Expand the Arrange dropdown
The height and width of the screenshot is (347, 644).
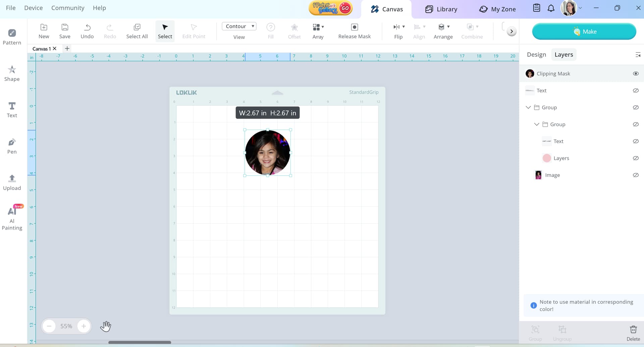point(448,27)
